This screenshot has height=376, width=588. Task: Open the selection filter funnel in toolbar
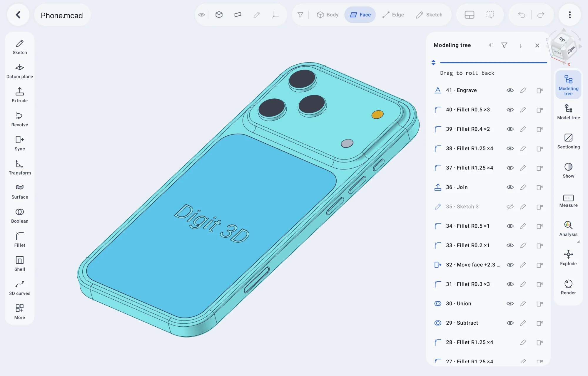[300, 15]
